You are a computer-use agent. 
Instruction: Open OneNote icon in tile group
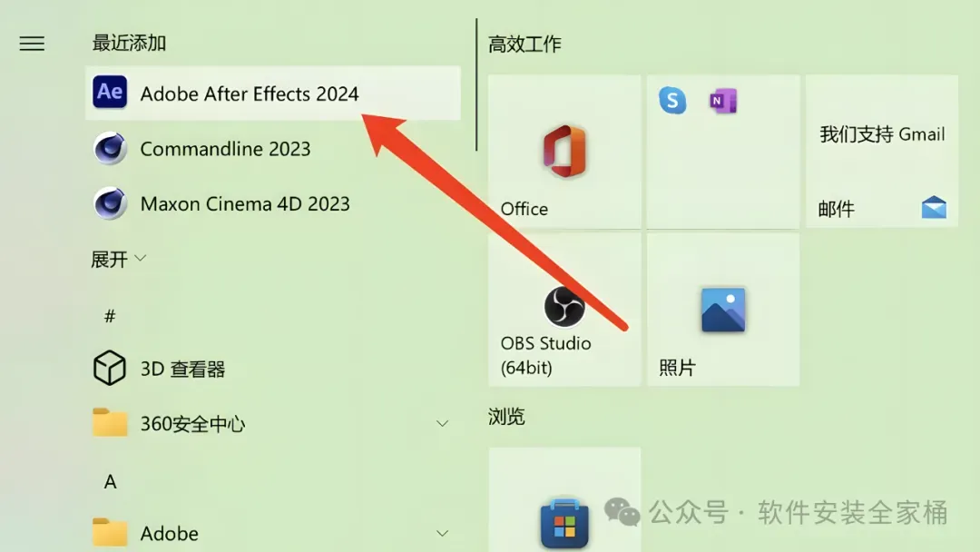[x=723, y=101]
